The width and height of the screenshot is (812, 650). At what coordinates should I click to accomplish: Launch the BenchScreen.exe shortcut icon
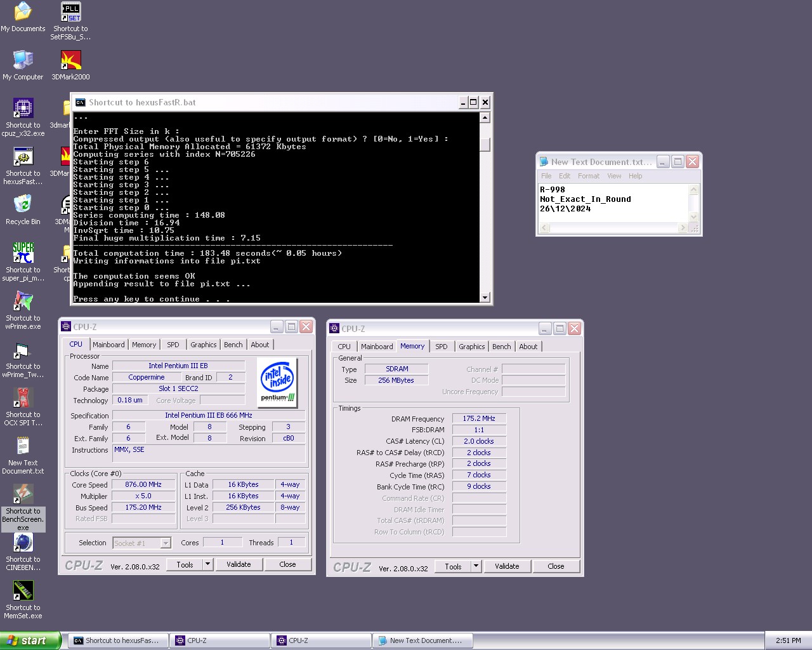point(23,494)
